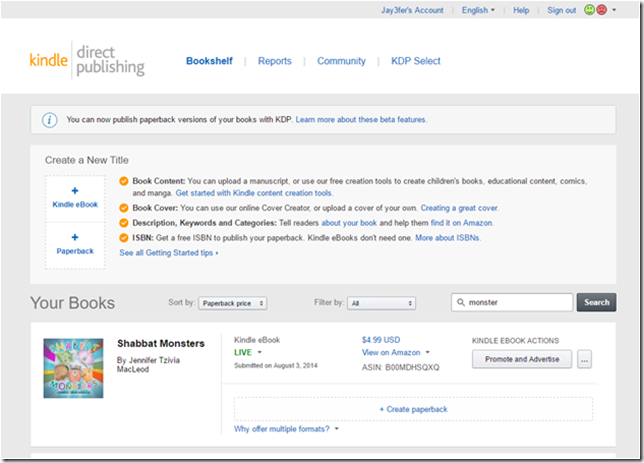Open the KDP Select tab

416,61
